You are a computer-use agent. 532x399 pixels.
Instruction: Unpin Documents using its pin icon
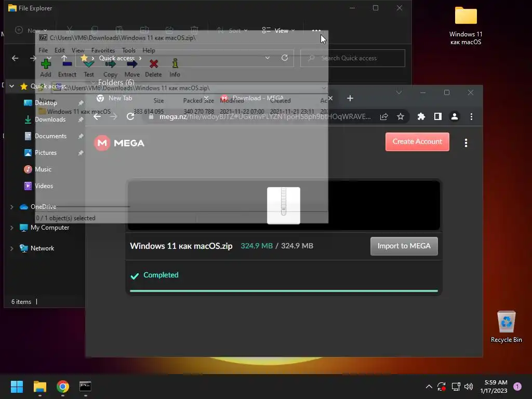81,137
